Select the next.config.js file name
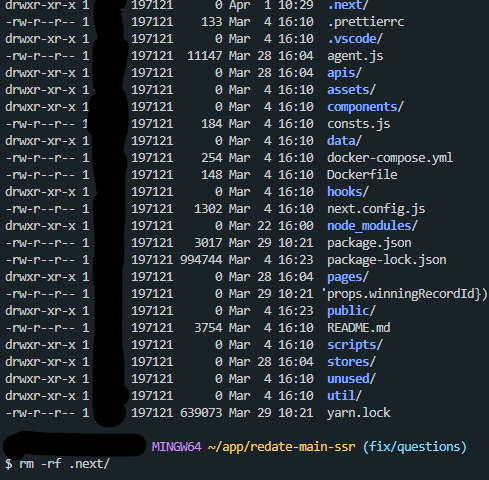The image size is (489, 480). [x=376, y=209]
